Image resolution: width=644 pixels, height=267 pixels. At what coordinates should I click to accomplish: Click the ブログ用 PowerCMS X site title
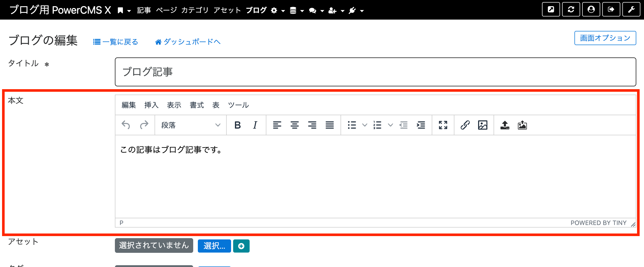point(60,10)
